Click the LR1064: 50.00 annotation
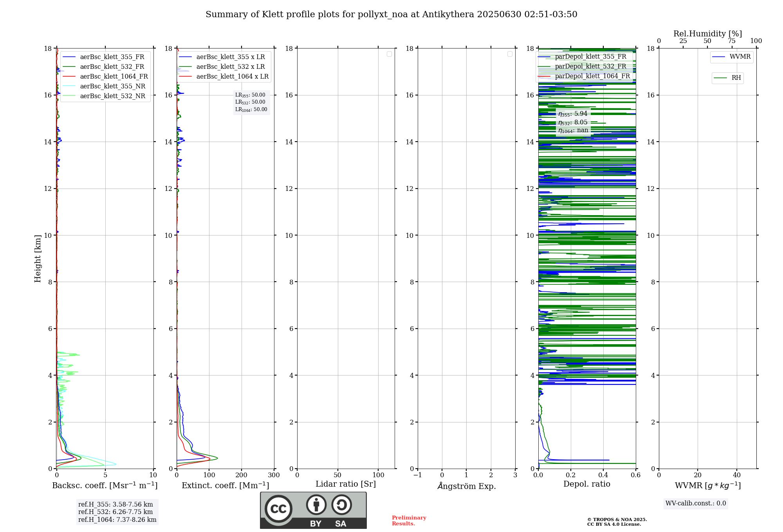783x532 pixels. coord(251,110)
